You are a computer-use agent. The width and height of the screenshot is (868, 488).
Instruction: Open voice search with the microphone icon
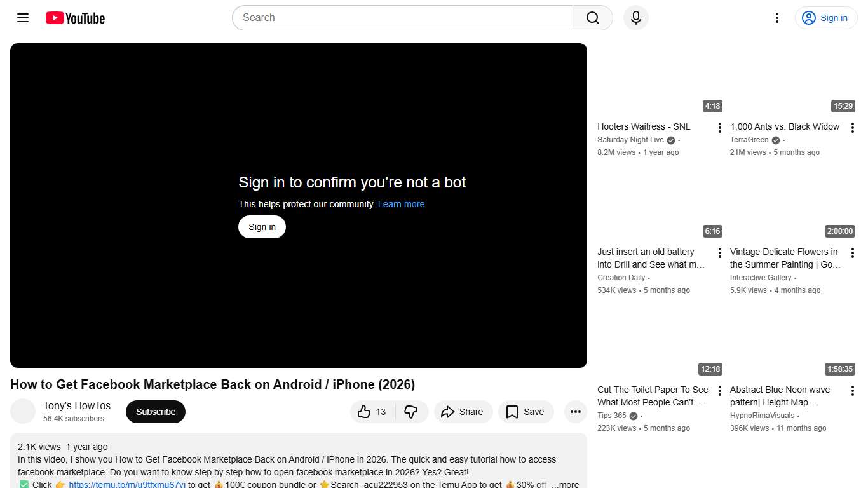[x=635, y=18]
